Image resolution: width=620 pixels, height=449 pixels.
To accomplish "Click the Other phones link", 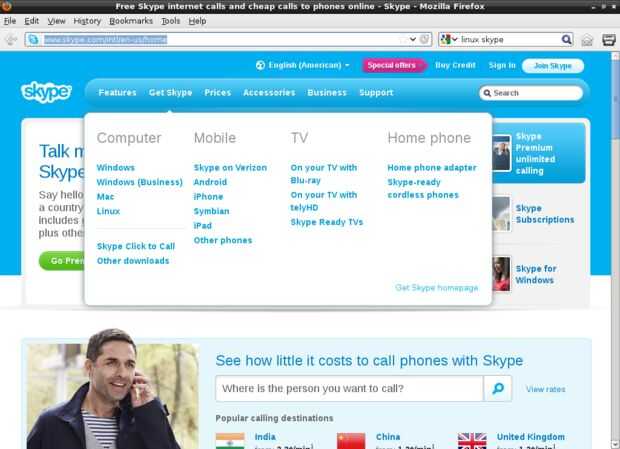I will [223, 240].
